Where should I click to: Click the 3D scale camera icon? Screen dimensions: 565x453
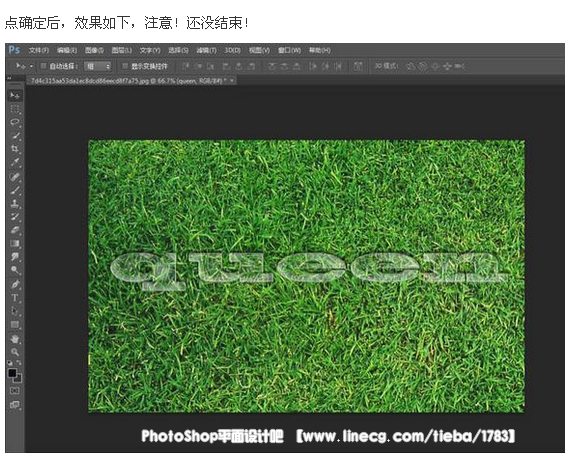pyautogui.click(x=459, y=66)
